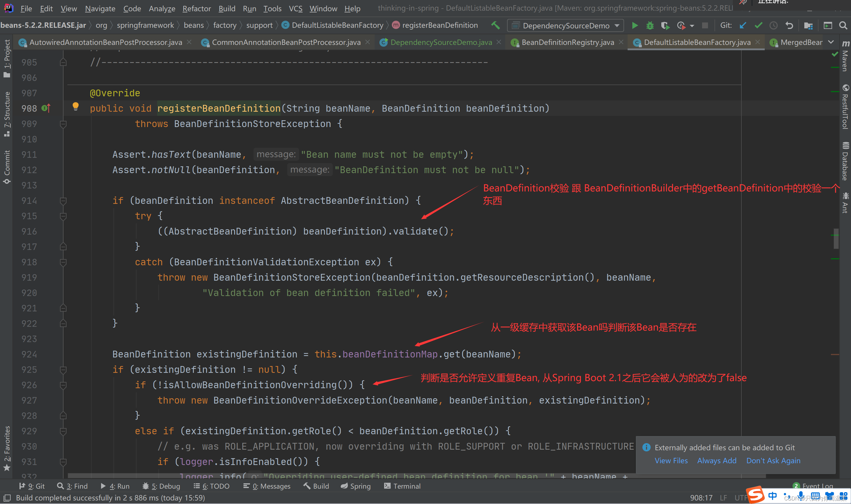This screenshot has height=504, width=851.
Task: Click the DefaultListableBeanFactory.java tab
Action: 697,43
